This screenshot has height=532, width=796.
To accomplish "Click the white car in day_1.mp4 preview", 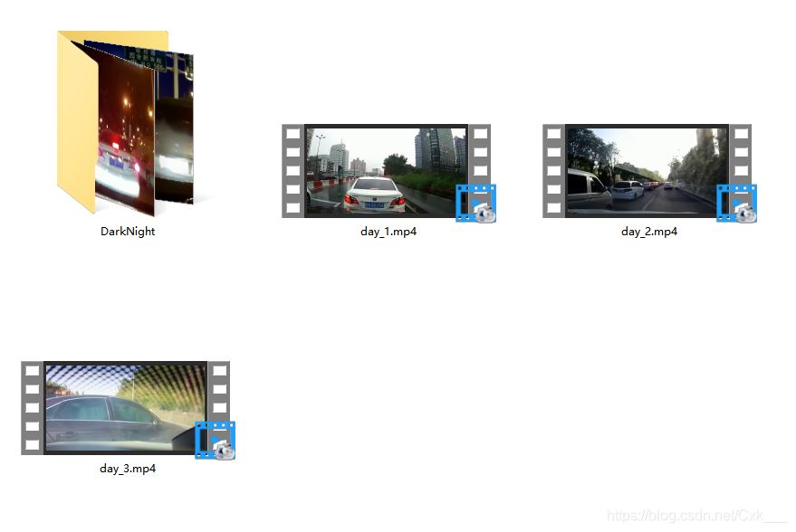I will 373,194.
